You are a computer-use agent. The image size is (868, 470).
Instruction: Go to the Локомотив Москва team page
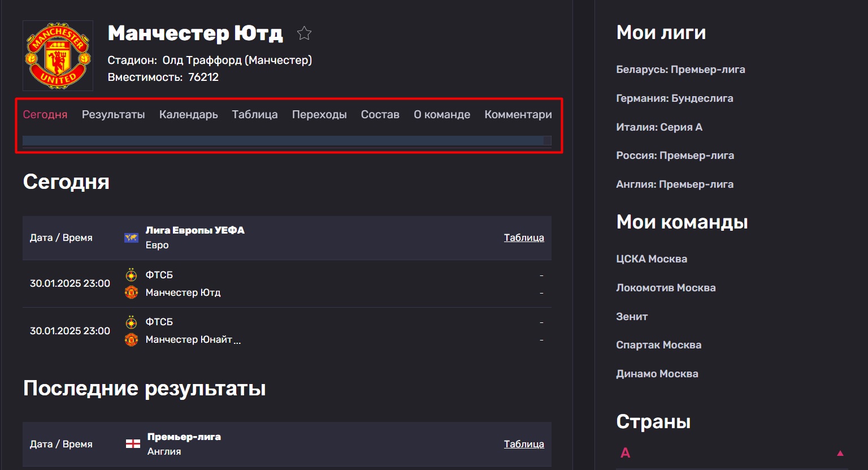coord(666,288)
